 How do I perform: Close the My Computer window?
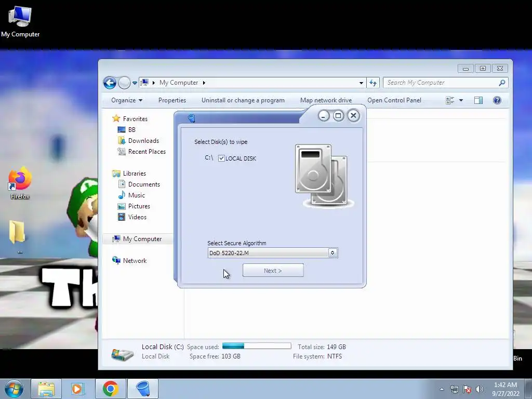click(x=500, y=69)
